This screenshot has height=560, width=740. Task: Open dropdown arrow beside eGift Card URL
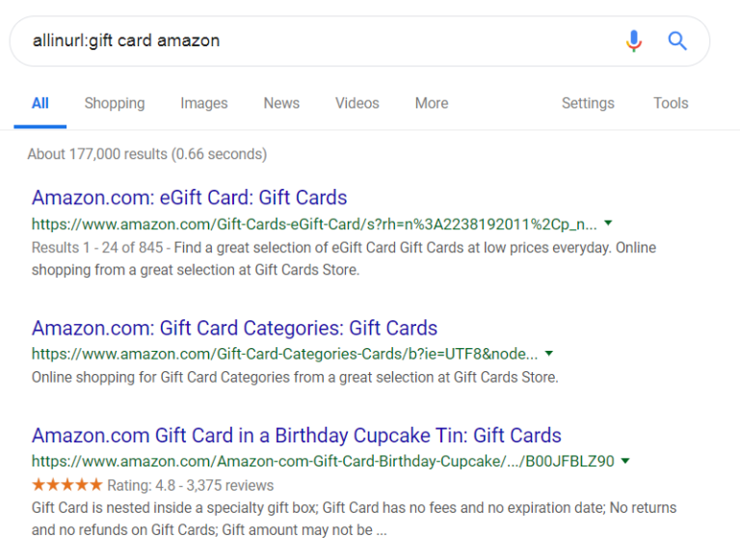click(x=608, y=223)
